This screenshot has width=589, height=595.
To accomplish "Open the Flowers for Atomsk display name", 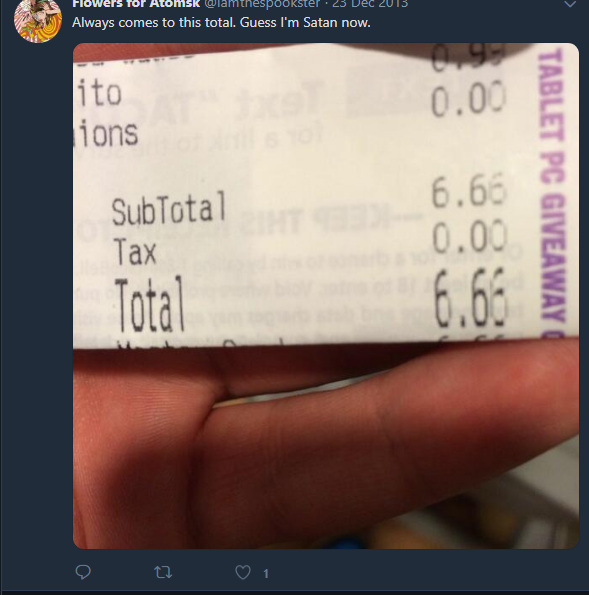I will point(136,4).
